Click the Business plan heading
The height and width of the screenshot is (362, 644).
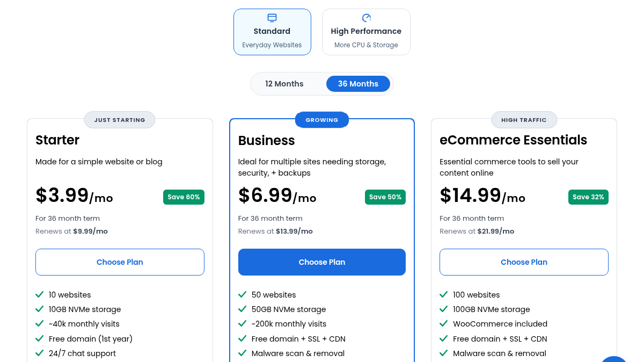pyautogui.click(x=266, y=141)
